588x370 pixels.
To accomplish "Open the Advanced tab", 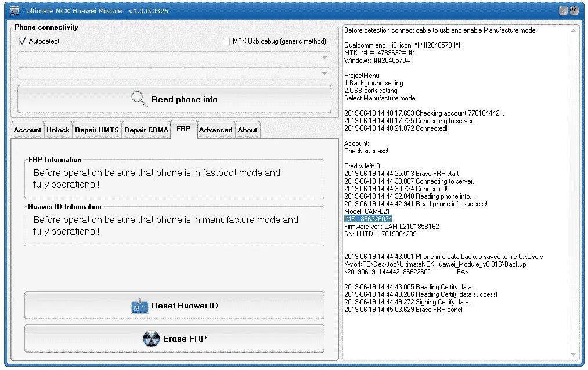I will (215, 130).
